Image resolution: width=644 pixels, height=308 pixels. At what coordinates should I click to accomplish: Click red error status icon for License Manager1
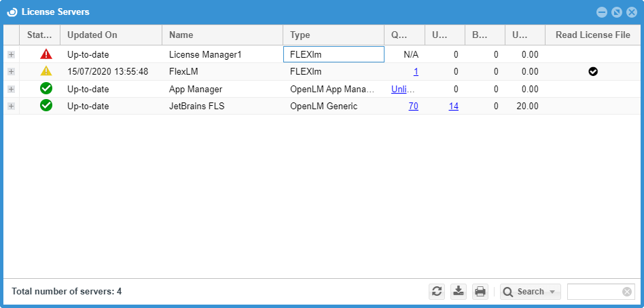click(46, 54)
